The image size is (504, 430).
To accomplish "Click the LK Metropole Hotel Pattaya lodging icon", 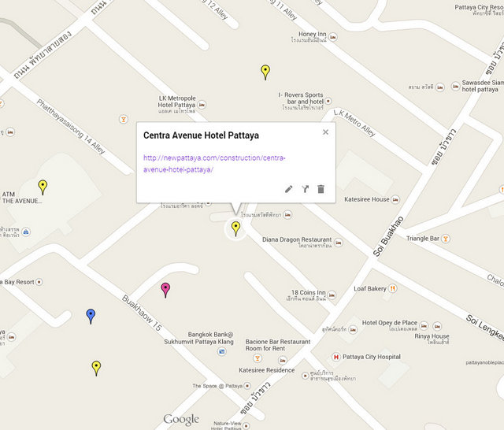I will click(x=202, y=105).
